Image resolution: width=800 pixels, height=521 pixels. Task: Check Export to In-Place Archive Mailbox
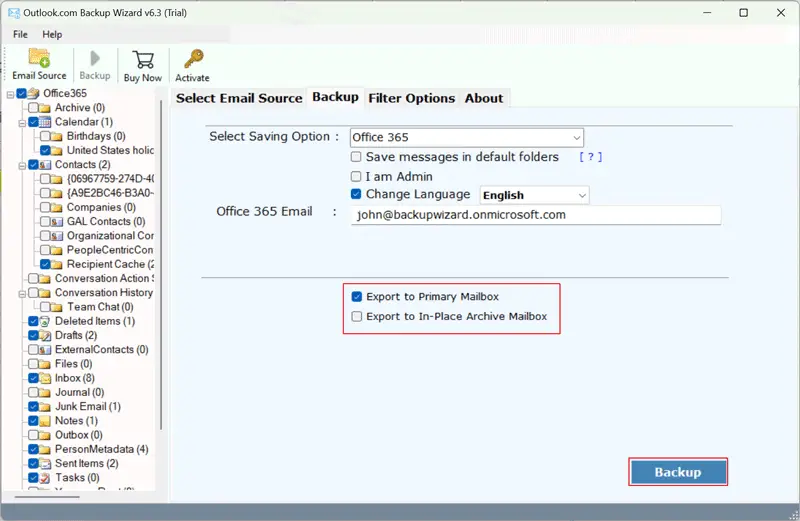click(357, 316)
